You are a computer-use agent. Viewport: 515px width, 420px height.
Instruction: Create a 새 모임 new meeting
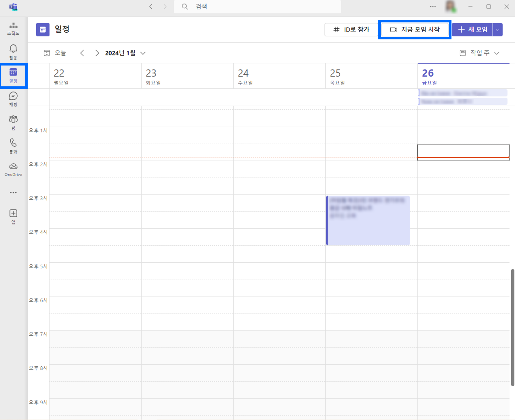(x=472, y=29)
